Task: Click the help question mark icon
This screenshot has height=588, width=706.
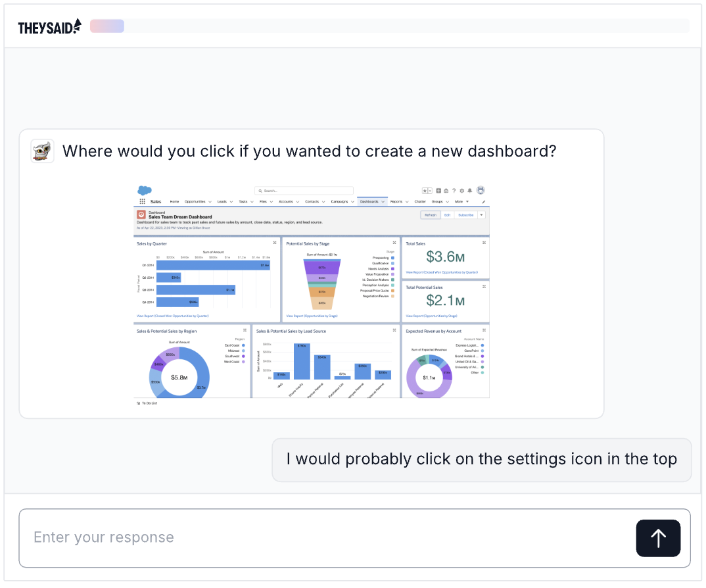Action: point(454,191)
